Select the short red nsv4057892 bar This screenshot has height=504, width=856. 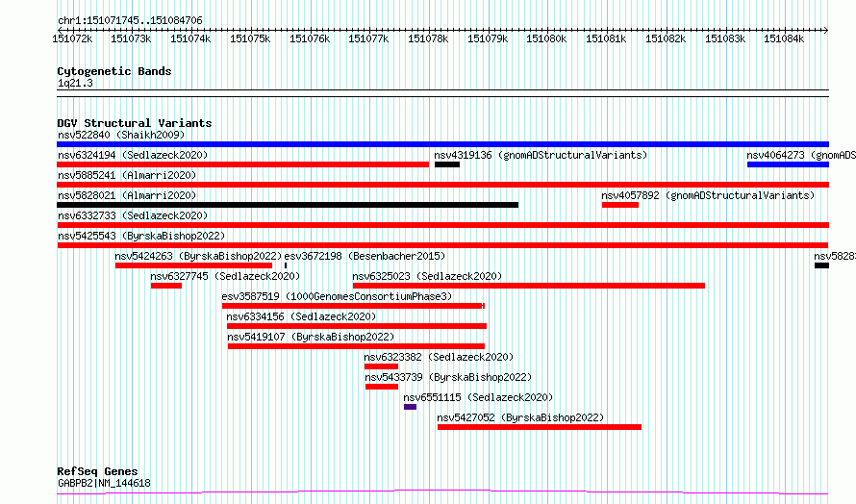click(x=620, y=205)
